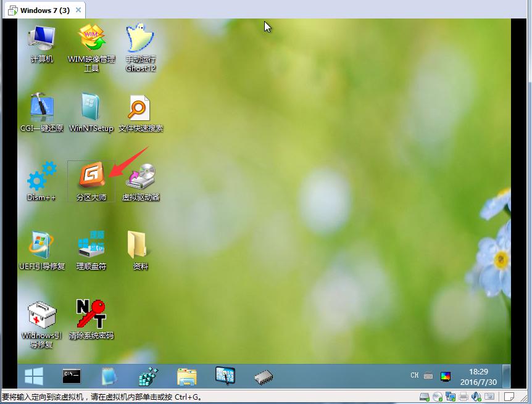Viewport: 532px width, 404px height.
Task: Launch WIM映像管理工具
Action: [x=91, y=48]
